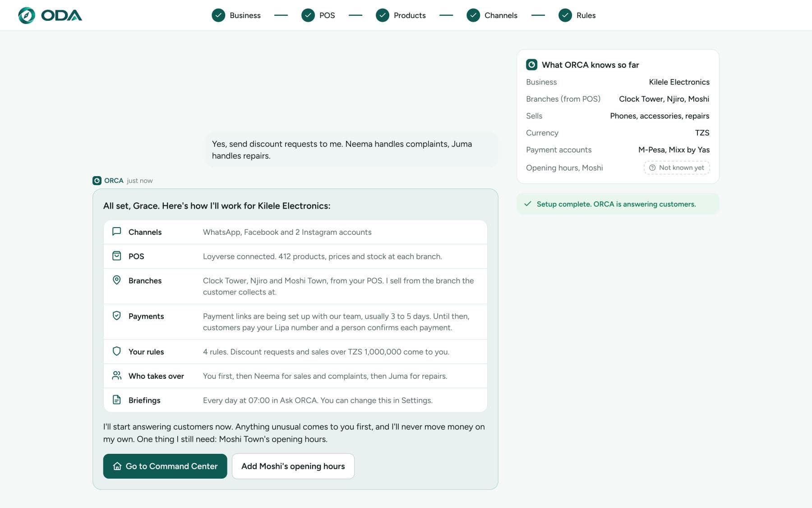Click the Rules step checkmark icon
The width and height of the screenshot is (812, 508).
pyautogui.click(x=565, y=15)
